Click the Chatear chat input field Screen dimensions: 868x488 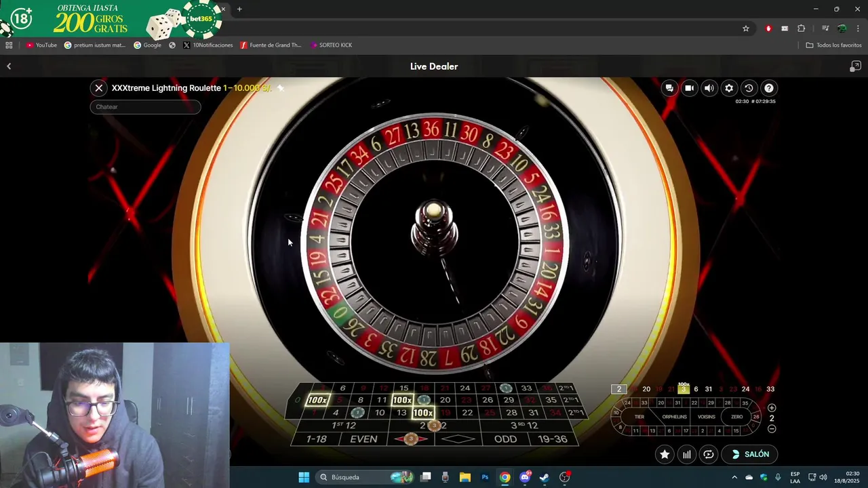click(x=145, y=107)
